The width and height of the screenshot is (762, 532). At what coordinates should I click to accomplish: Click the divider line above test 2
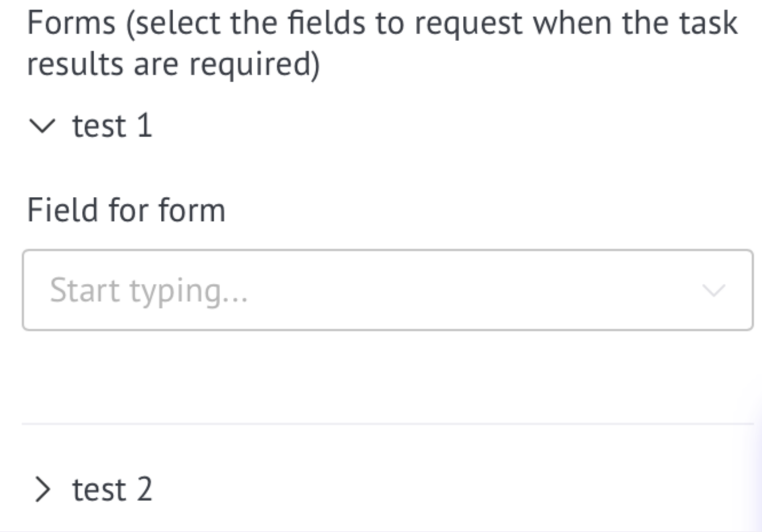pyautogui.click(x=387, y=424)
